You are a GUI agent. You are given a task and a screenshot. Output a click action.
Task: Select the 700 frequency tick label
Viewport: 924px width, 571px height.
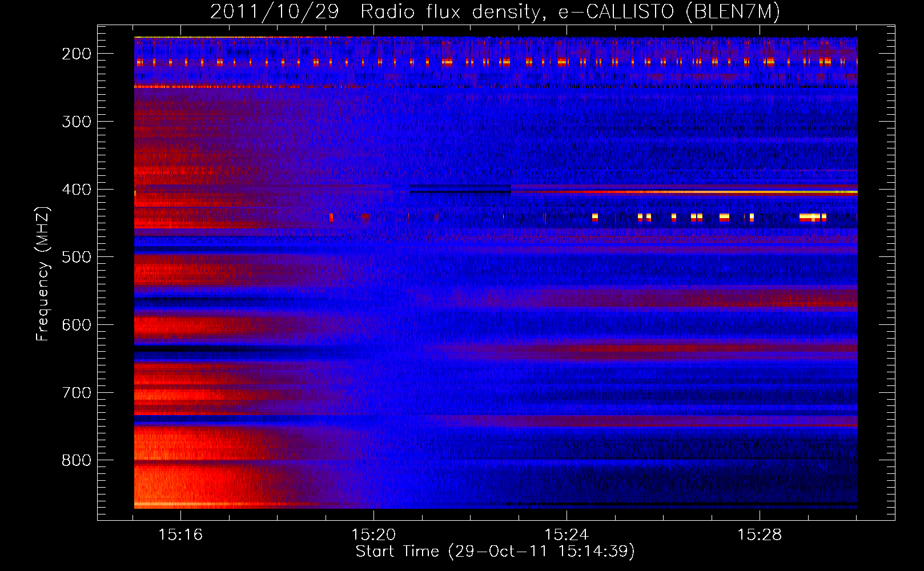(x=77, y=393)
